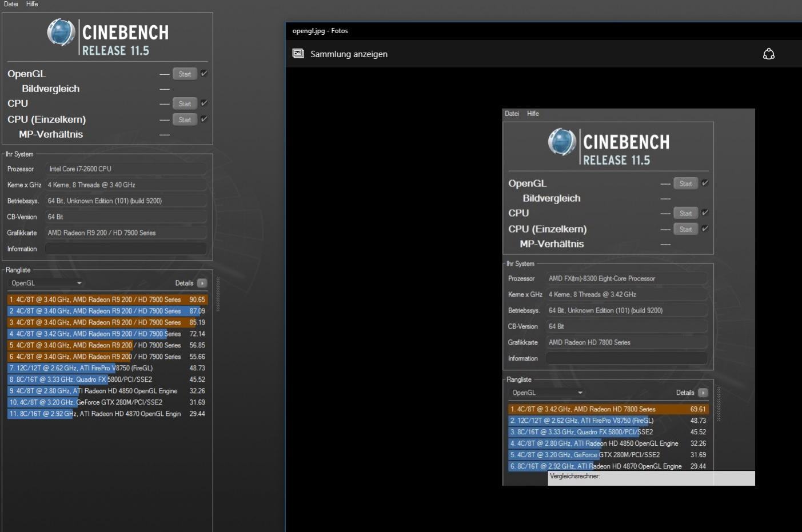The image size is (802, 532).
Task: Click the MP-Verhältnis label
Action: pyautogui.click(x=51, y=134)
